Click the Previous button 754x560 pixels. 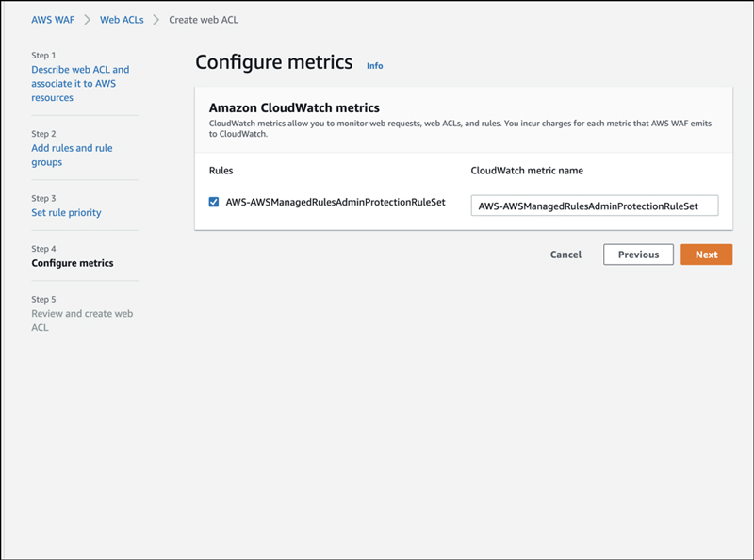click(x=638, y=255)
